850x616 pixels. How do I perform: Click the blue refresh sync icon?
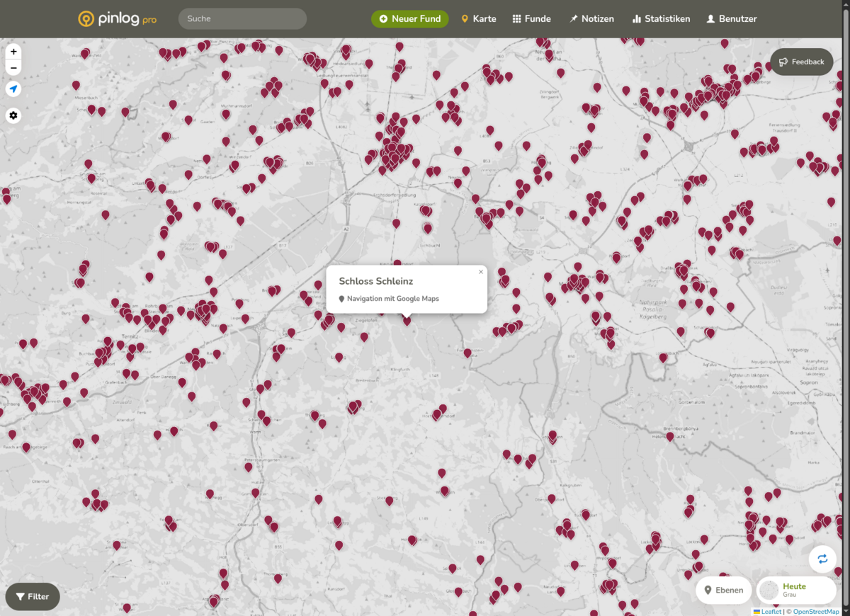tap(822, 559)
